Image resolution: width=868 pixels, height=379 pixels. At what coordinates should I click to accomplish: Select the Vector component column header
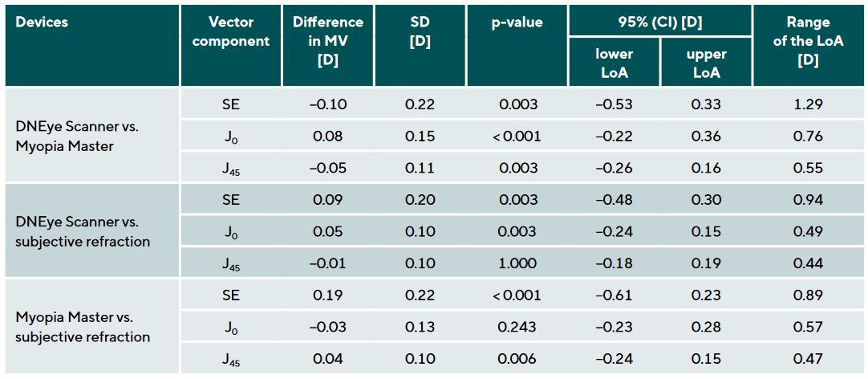pyautogui.click(x=230, y=32)
